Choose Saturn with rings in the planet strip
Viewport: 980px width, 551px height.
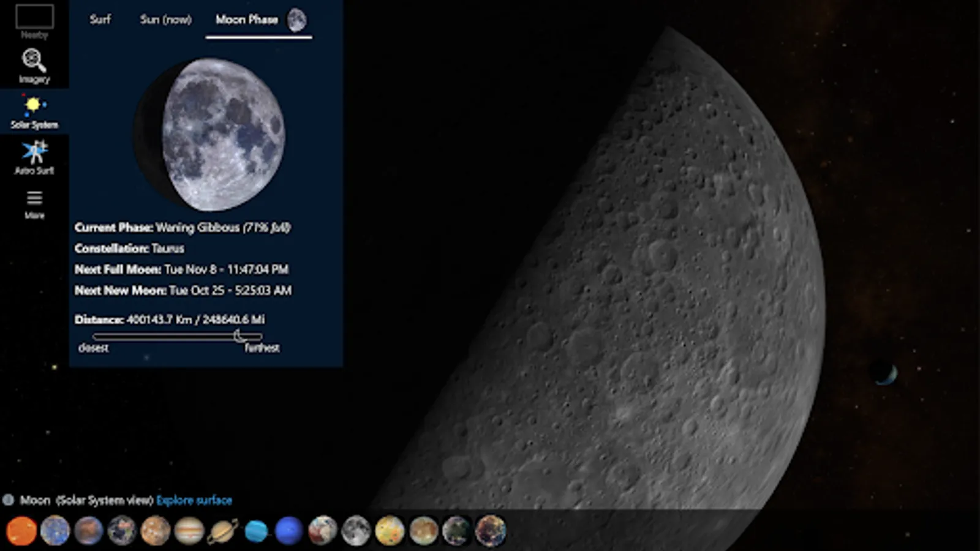coord(222,530)
